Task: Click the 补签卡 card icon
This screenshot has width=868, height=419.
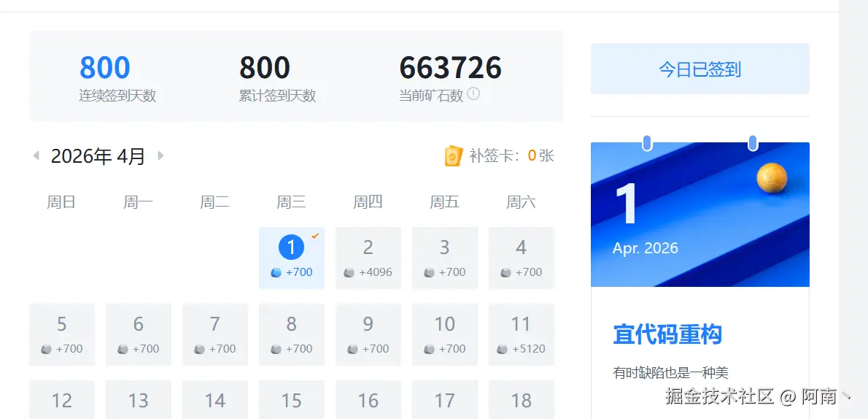Action: (x=453, y=156)
